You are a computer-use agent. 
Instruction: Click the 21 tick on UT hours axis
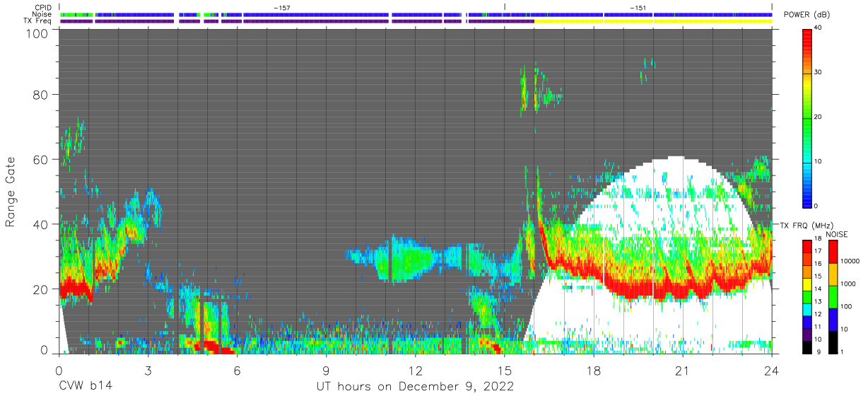682,370
